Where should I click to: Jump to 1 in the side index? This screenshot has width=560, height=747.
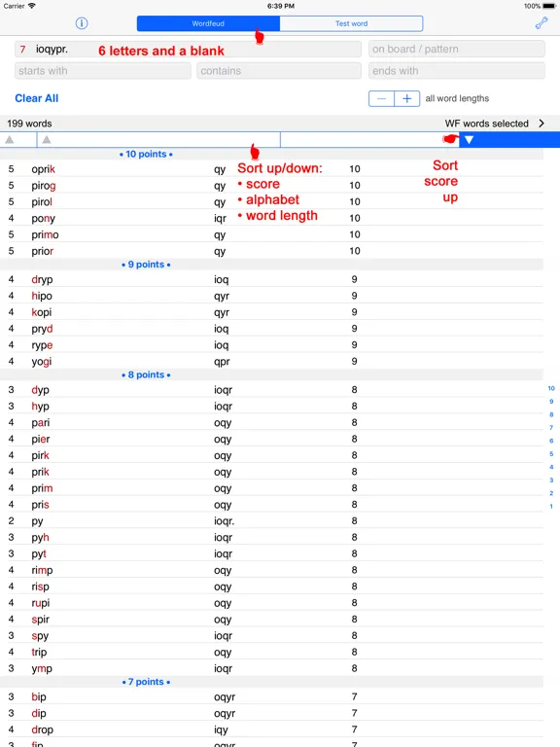pos(551,507)
